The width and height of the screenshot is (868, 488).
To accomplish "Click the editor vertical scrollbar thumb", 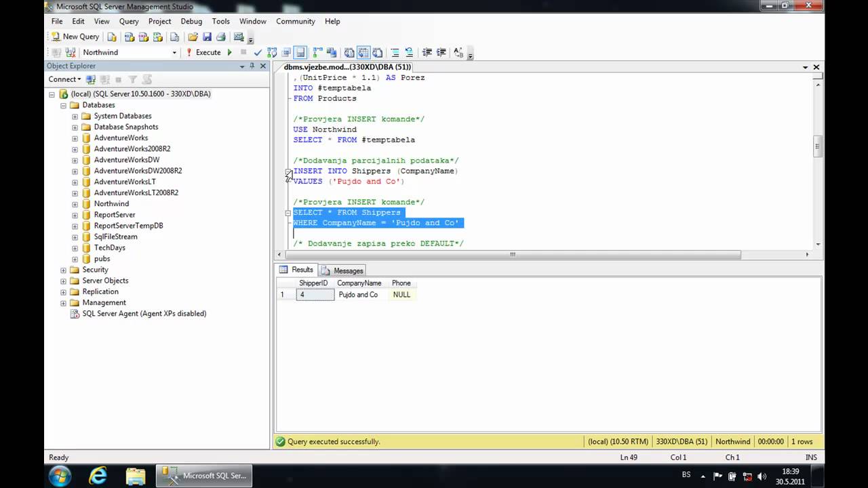I will pyautogui.click(x=818, y=145).
